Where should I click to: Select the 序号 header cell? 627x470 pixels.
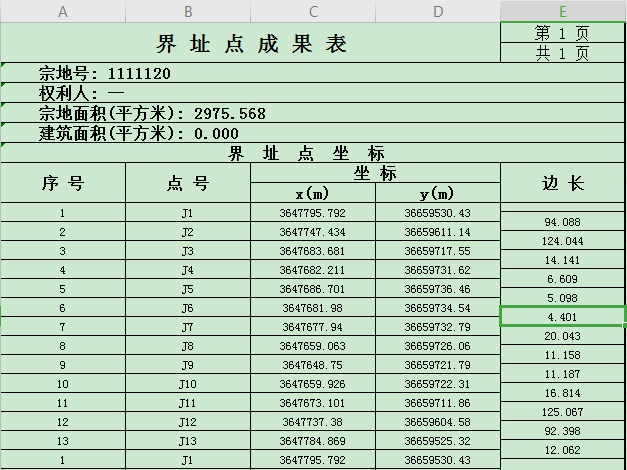pyautogui.click(x=63, y=183)
